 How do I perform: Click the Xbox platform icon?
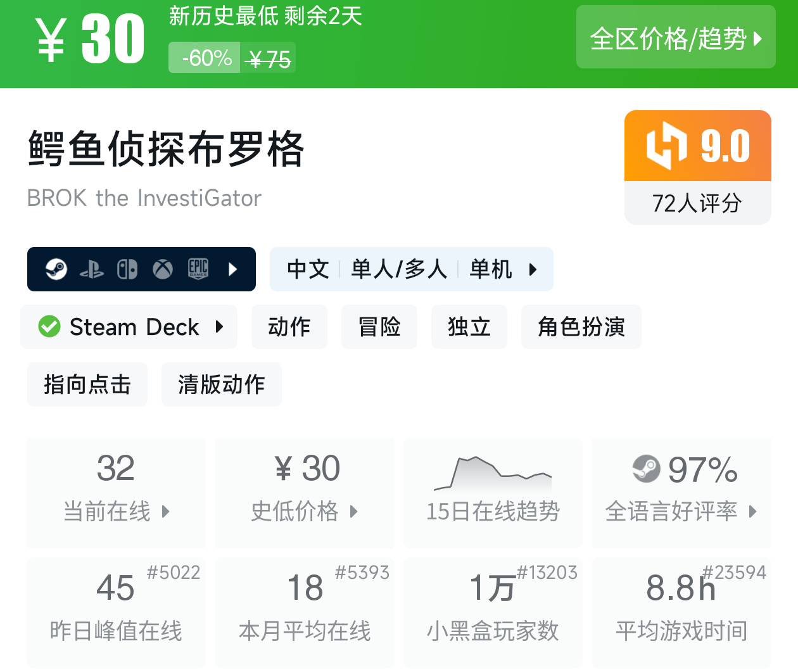point(163,269)
